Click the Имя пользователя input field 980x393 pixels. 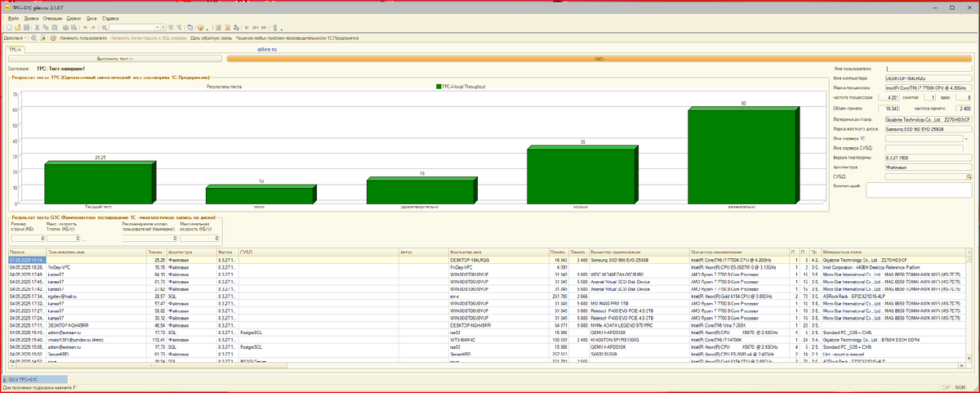929,69
